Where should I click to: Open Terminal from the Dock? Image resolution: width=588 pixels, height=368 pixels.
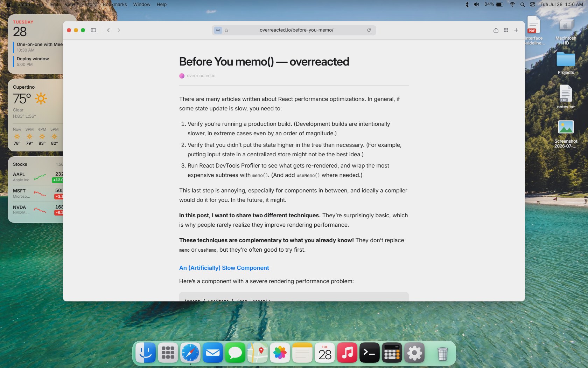click(370, 353)
